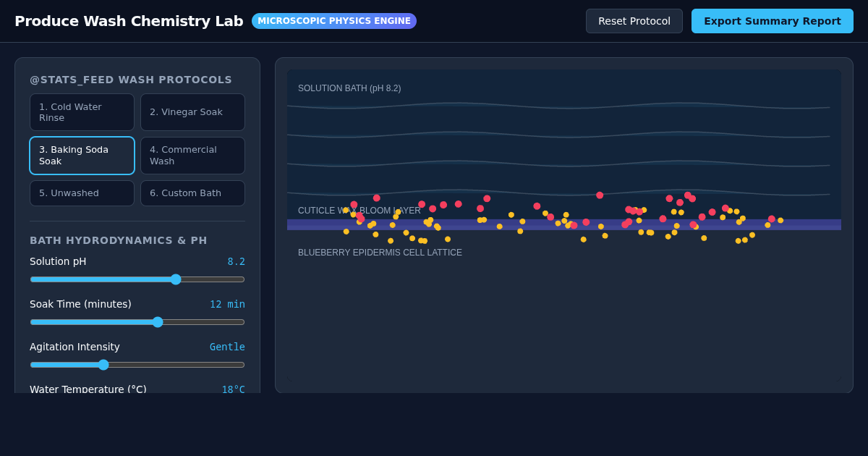
Task: Click the Soak Time (minutes) label
Action: point(80,304)
